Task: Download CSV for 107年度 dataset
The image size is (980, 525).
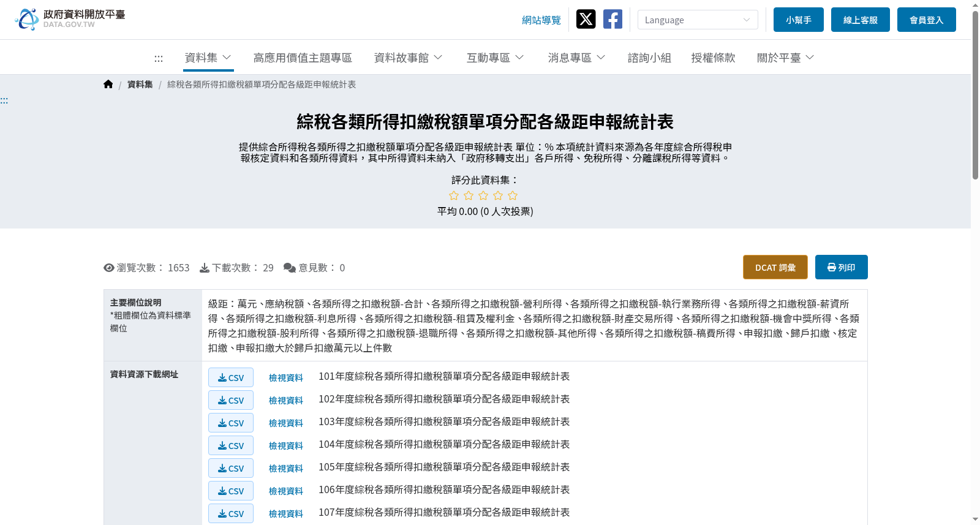Action: (x=231, y=513)
